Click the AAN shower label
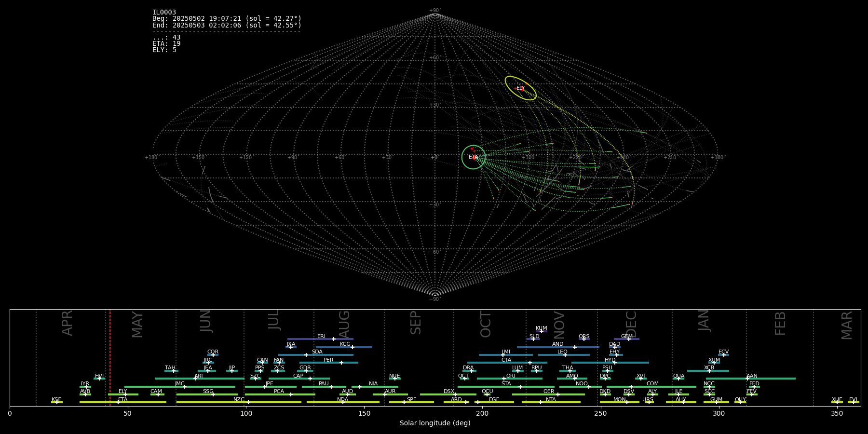Image resolution: width=868 pixels, height=434 pixels. [x=752, y=376]
